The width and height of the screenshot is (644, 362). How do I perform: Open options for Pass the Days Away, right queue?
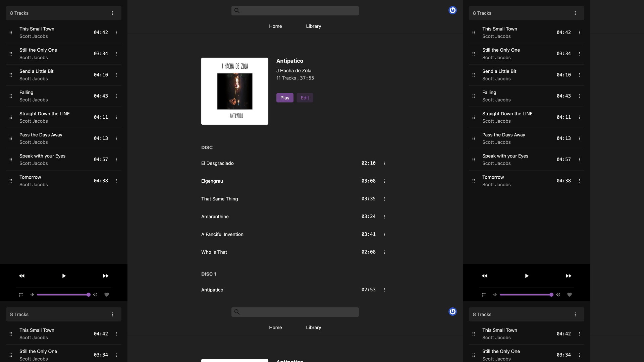tap(580, 138)
